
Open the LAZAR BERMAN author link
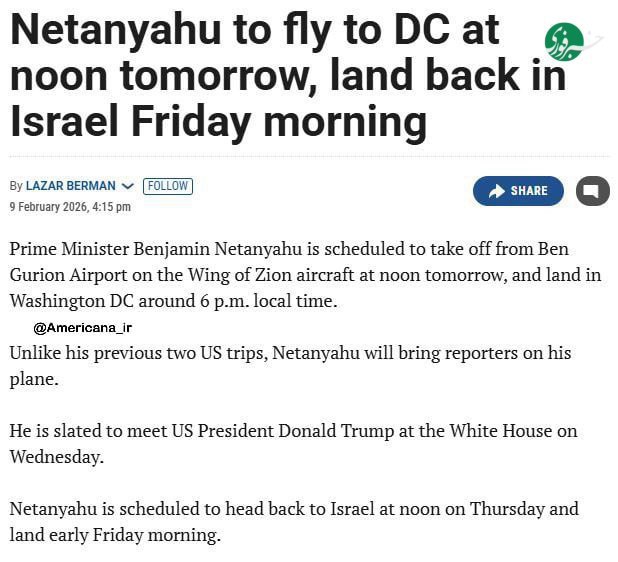tap(70, 186)
